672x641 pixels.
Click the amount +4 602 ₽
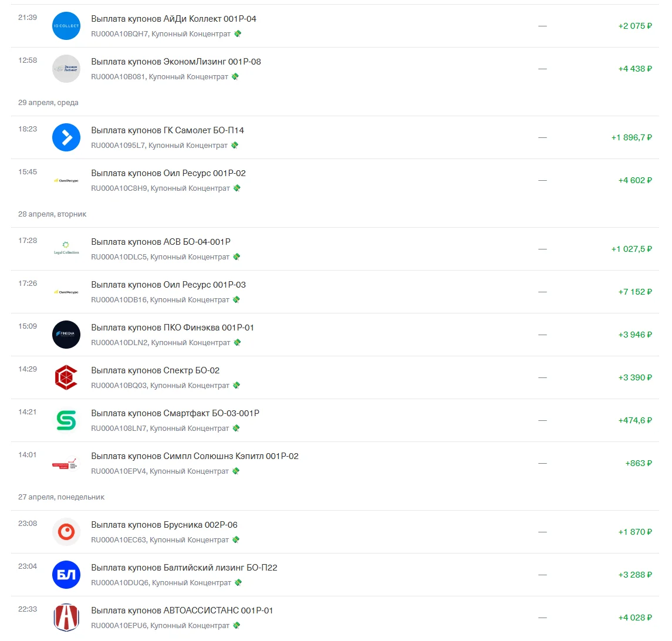(x=634, y=180)
